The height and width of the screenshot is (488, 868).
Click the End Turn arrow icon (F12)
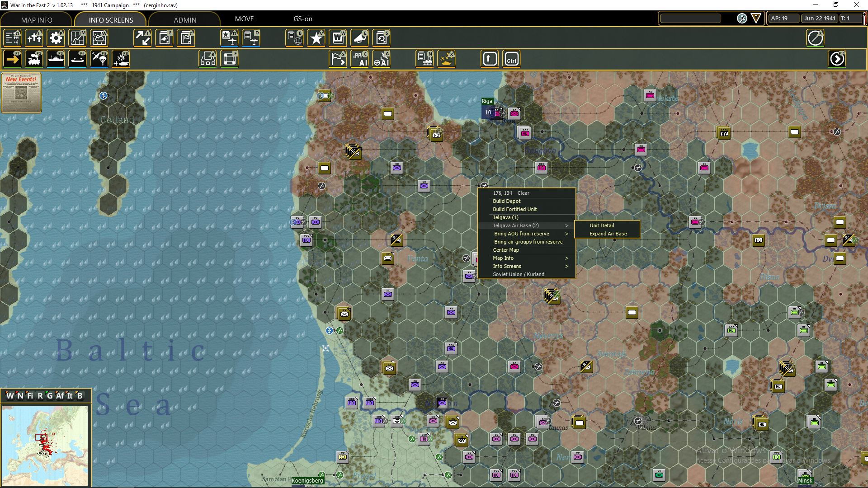pos(837,59)
